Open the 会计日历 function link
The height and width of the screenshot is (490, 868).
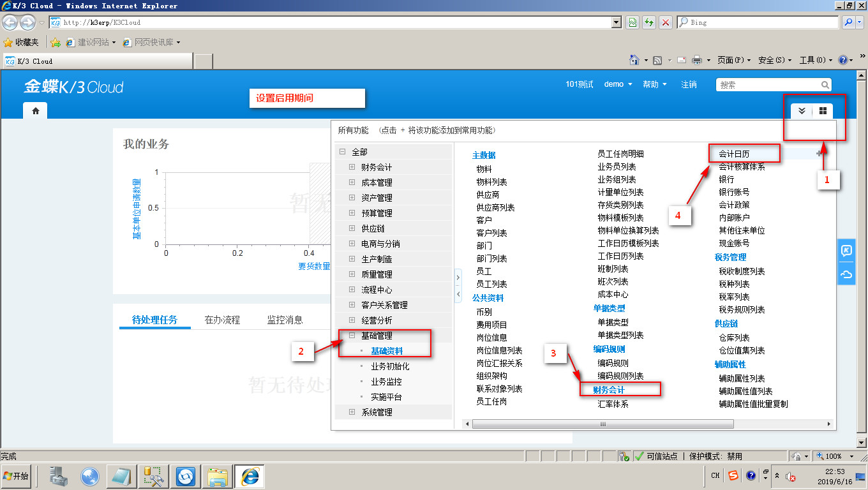(x=734, y=154)
